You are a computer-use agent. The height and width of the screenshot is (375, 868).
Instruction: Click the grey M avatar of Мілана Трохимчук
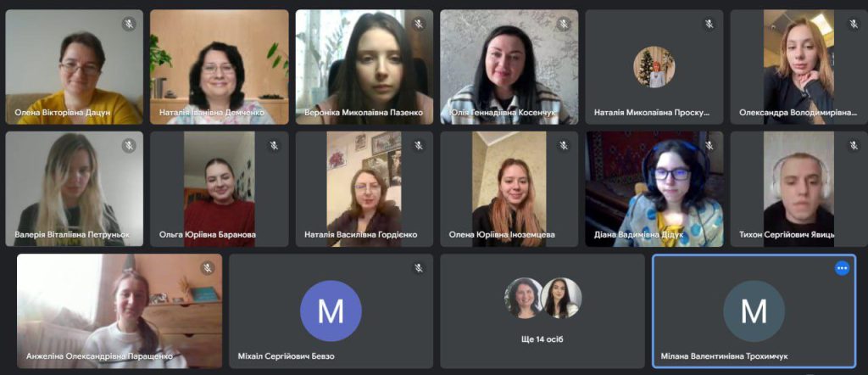[754, 311]
